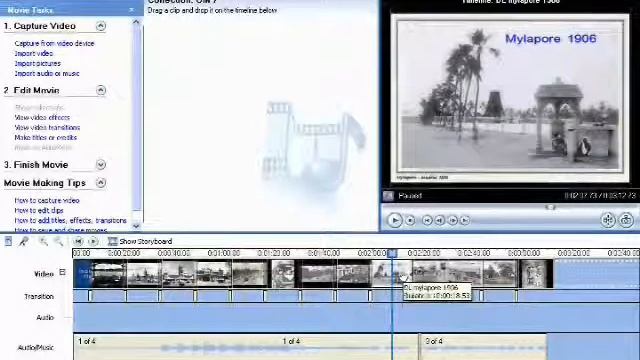Image resolution: width=640 pixels, height=360 pixels.
Task: Select the Transition track label
Action: click(x=39, y=297)
